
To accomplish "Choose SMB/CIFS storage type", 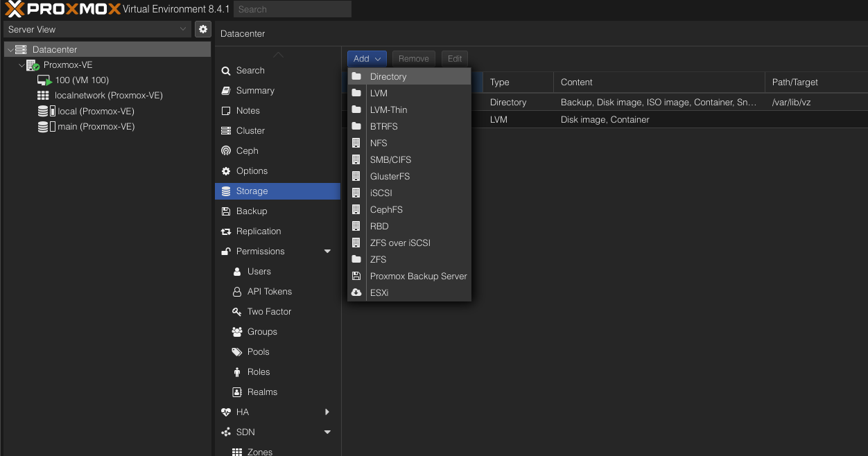I will 409,159.
